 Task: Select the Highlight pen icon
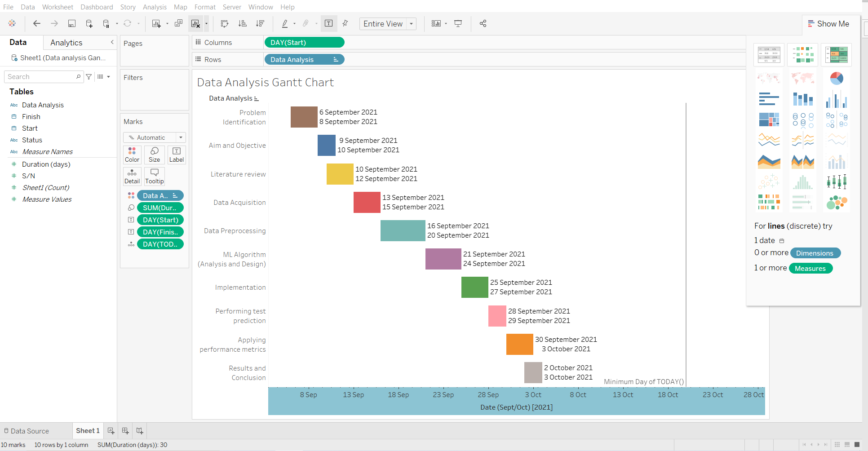tap(285, 23)
